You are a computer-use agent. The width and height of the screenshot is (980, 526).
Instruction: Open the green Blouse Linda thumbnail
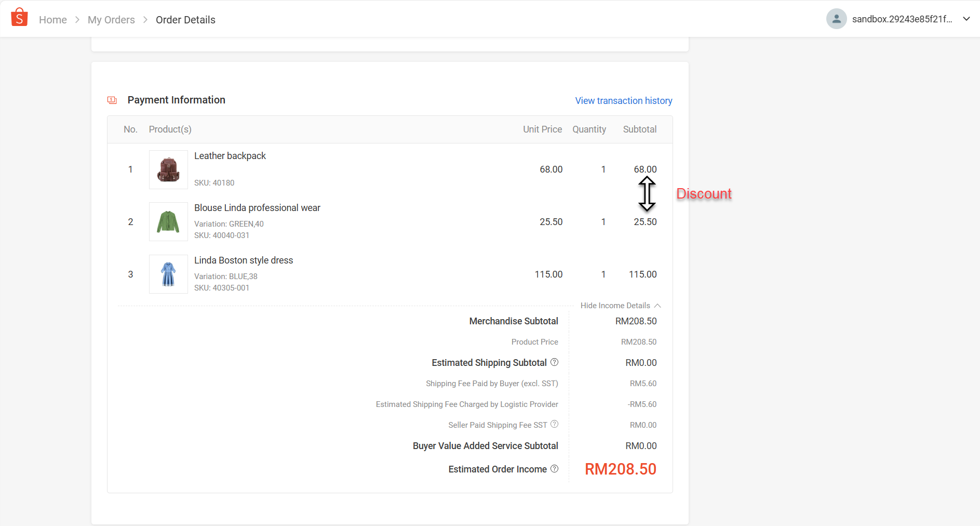(x=168, y=222)
